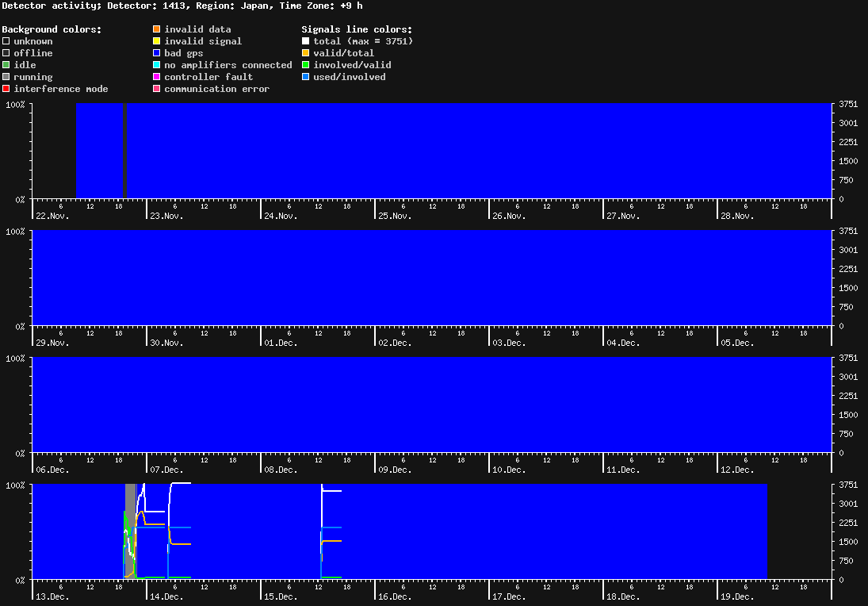
Task: Click the orange invalid data swatch
Action: [157, 29]
